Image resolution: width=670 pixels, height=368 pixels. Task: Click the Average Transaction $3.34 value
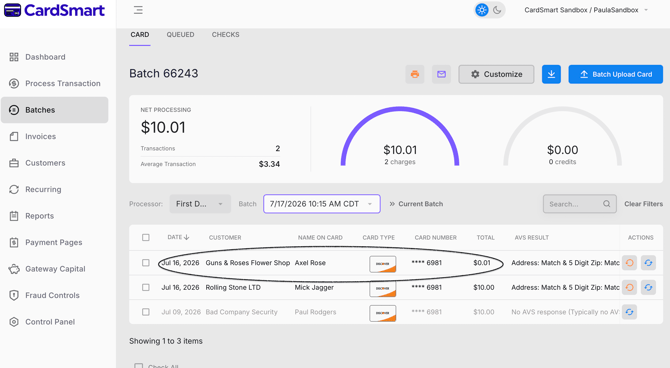tap(269, 164)
